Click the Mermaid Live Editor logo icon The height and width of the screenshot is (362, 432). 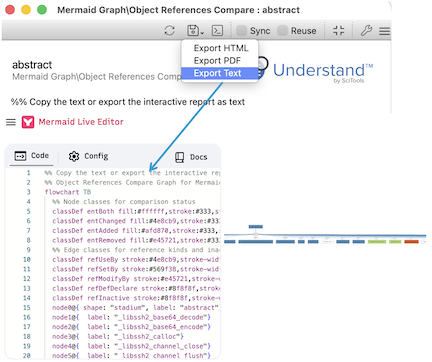pos(28,122)
